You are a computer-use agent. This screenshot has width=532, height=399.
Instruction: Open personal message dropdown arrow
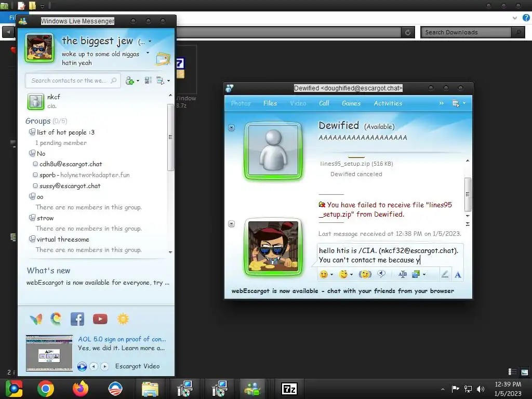pyautogui.click(x=148, y=53)
